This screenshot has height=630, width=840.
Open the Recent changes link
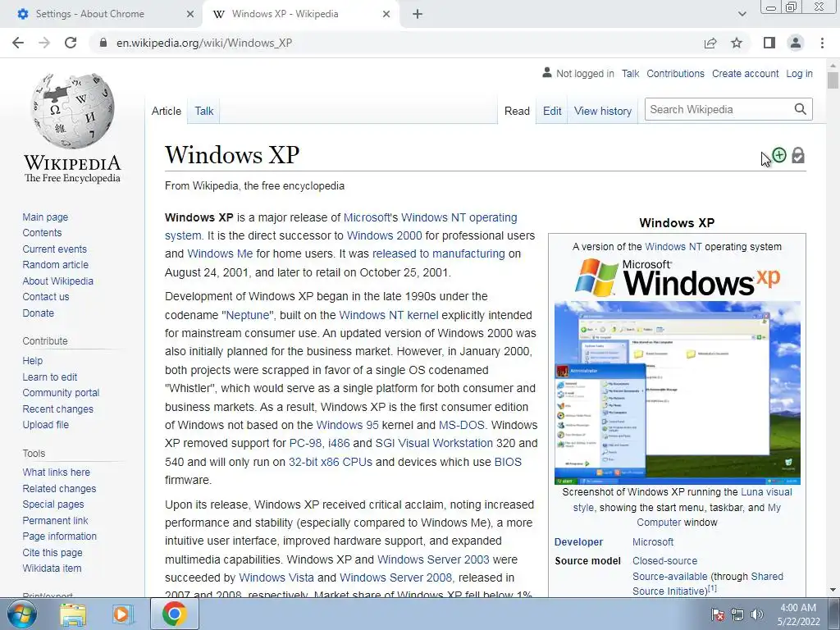pyautogui.click(x=58, y=409)
